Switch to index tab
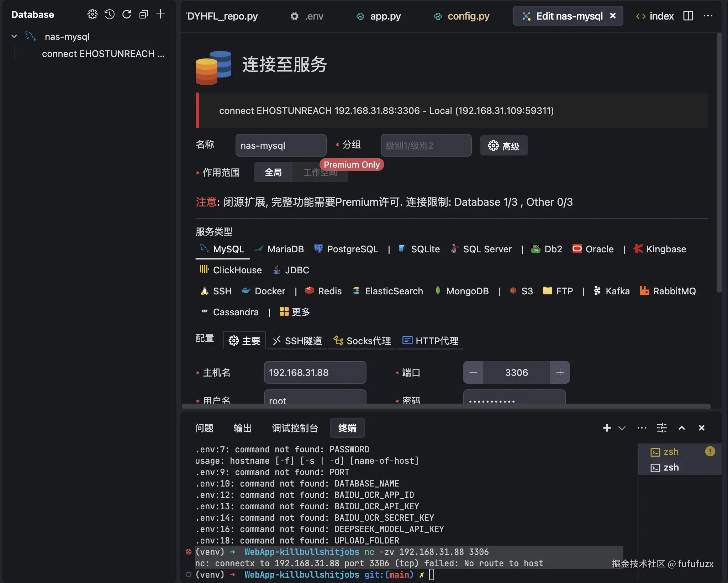The image size is (728, 583). pyautogui.click(x=655, y=16)
